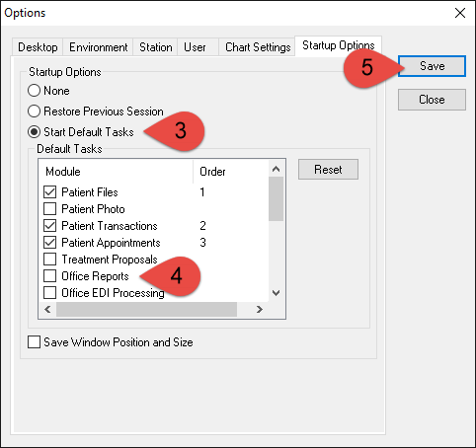Click horizontal scrollbar right arrow
476x448 pixels.
click(260, 310)
